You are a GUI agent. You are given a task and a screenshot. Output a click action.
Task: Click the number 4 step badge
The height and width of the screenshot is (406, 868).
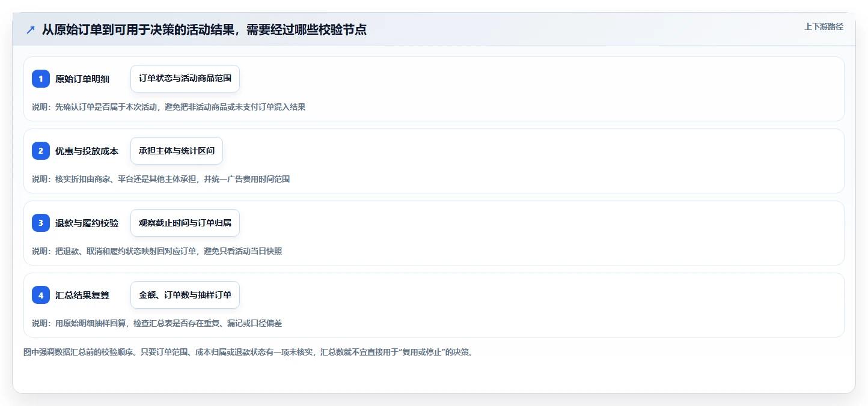point(41,295)
